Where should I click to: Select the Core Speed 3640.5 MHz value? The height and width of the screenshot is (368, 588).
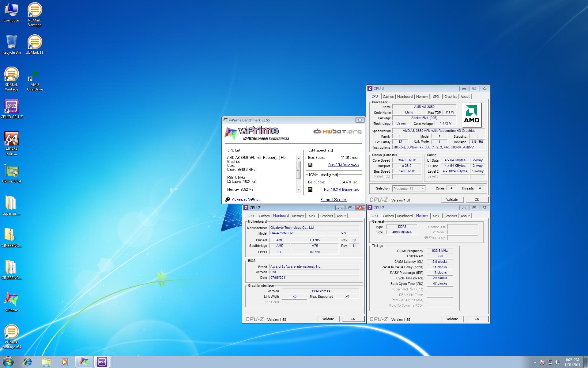click(407, 160)
